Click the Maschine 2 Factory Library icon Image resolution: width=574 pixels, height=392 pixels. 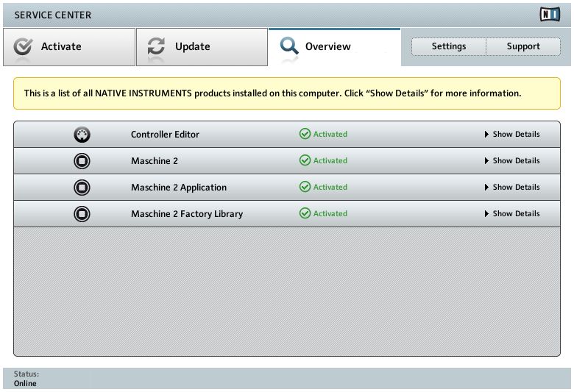(82, 214)
